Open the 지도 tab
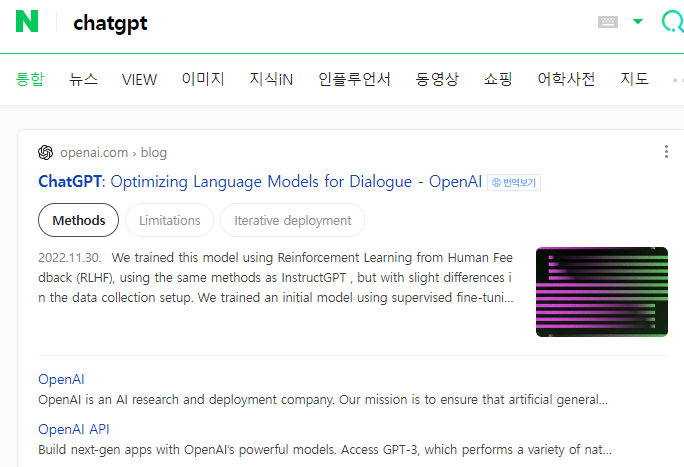684x467 pixels. (x=634, y=79)
